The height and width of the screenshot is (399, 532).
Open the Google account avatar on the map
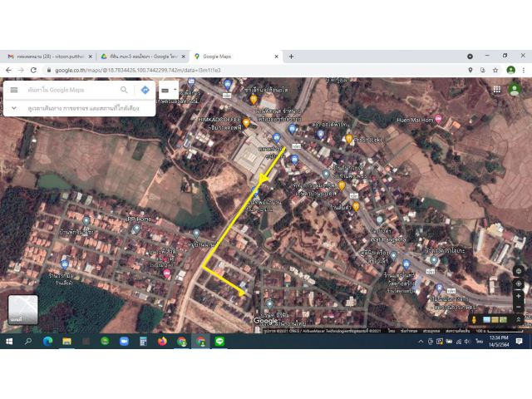point(515,89)
